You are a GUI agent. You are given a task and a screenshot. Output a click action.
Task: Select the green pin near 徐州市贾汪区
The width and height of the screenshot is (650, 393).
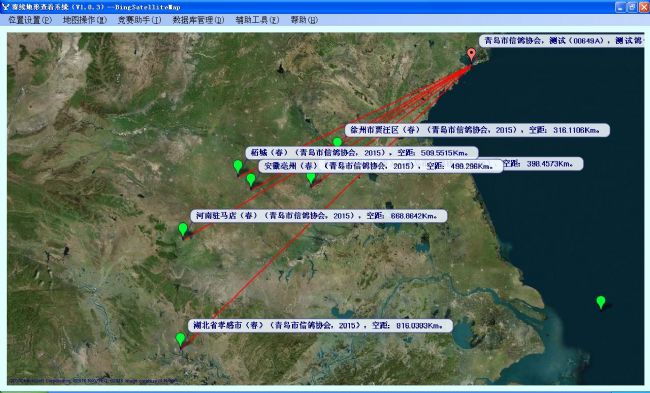(x=337, y=142)
